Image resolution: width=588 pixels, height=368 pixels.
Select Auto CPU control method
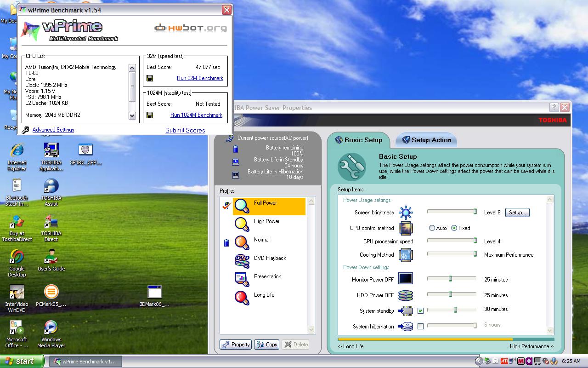coord(438,228)
